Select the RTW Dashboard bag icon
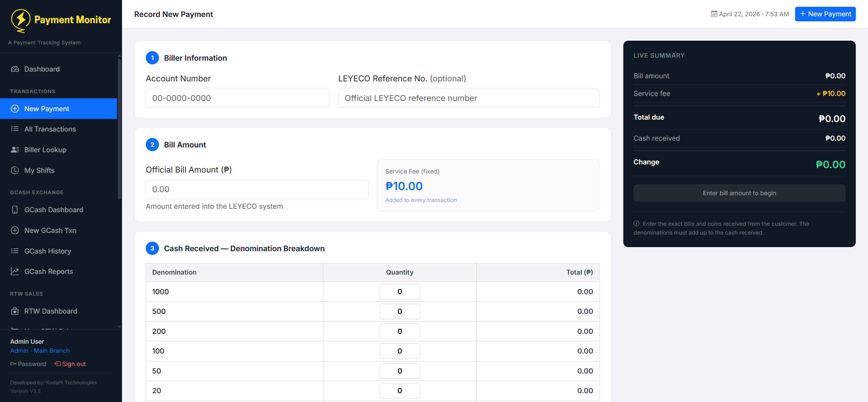The height and width of the screenshot is (402, 868). click(x=15, y=311)
